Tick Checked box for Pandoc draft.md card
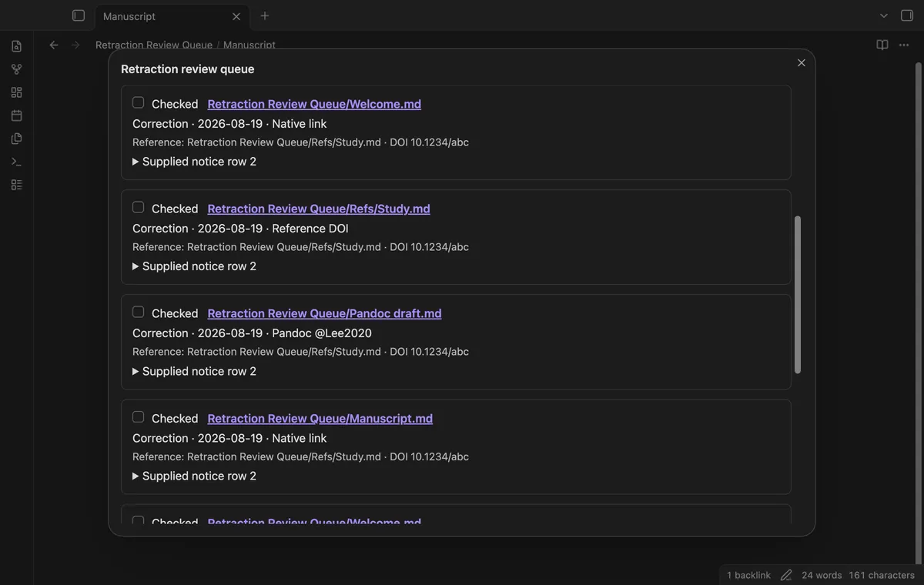This screenshot has height=585, width=924. [138, 312]
